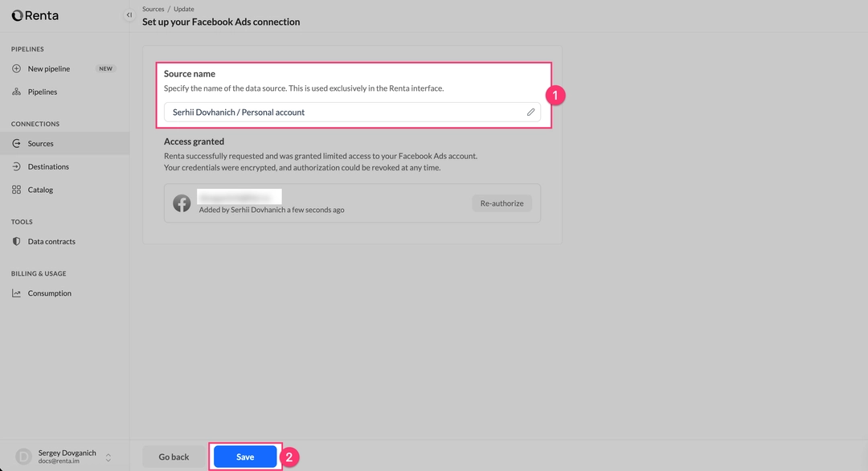The height and width of the screenshot is (471, 868).
Task: Click the Renta logo in sidebar
Action: 35,15
